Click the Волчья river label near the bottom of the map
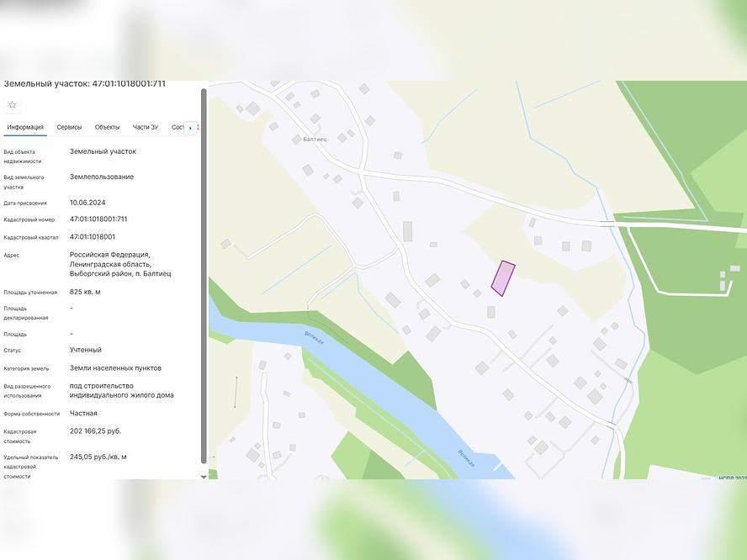Viewport: 747px width, 560px height. [x=467, y=458]
